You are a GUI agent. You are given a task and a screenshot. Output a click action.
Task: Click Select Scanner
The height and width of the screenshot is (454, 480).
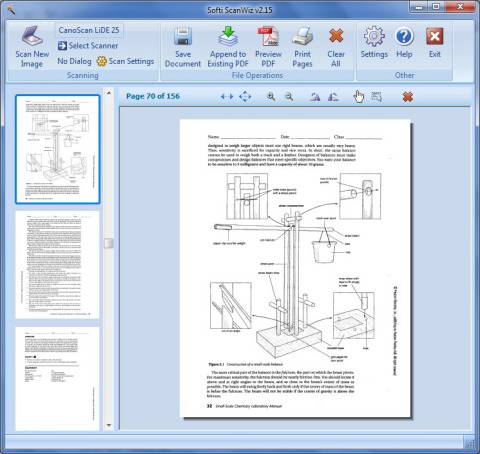[88, 46]
